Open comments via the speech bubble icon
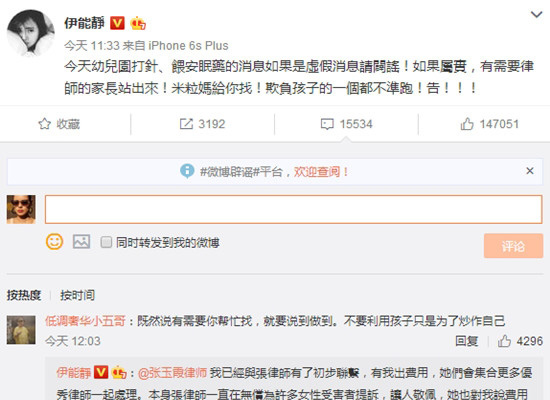This screenshot has height=400, width=550. [x=327, y=124]
